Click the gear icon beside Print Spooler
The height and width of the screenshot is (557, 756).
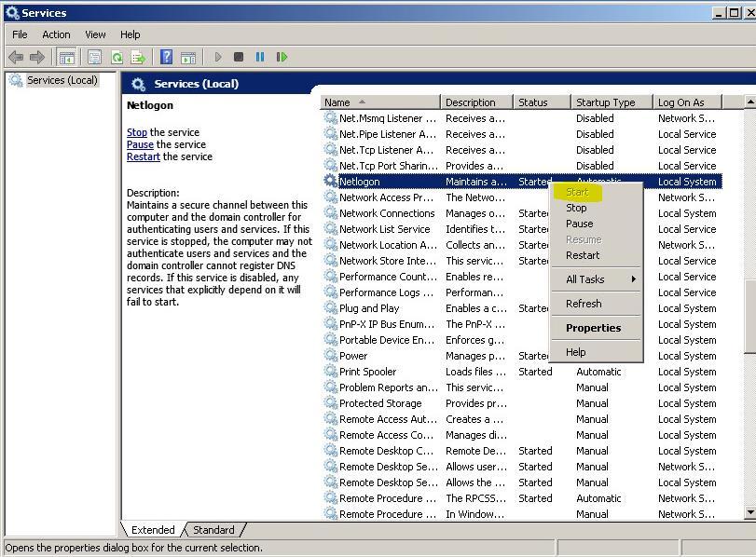pyautogui.click(x=330, y=371)
